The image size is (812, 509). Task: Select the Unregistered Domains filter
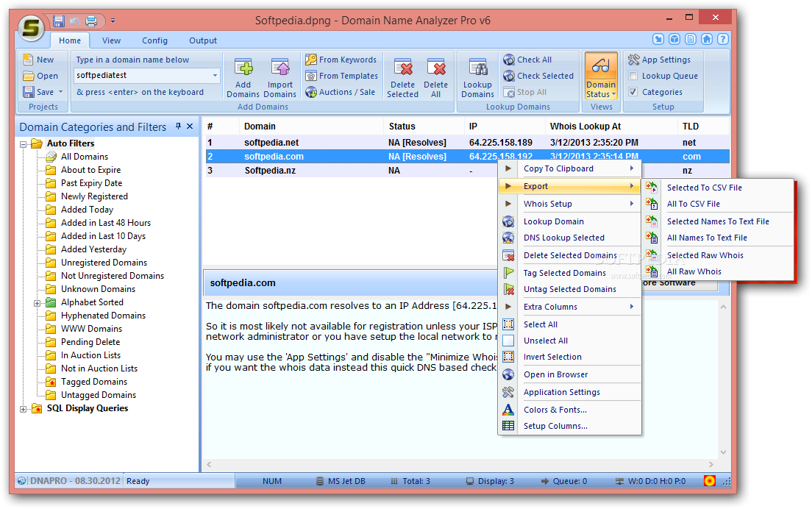coord(104,263)
